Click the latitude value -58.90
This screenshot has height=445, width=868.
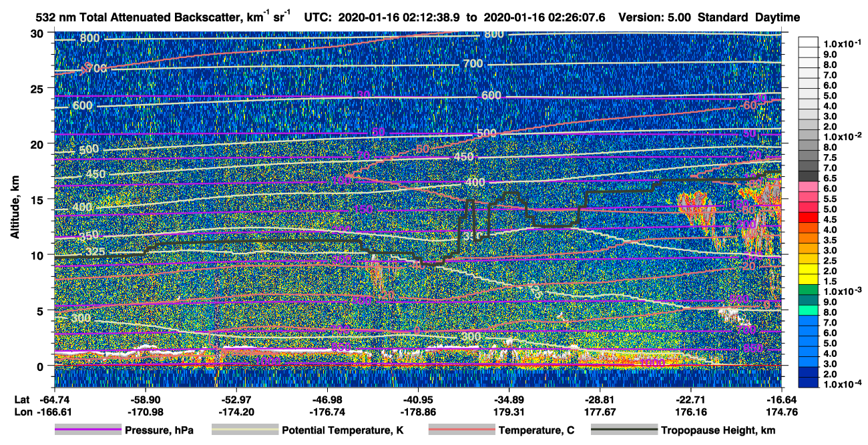tap(145, 399)
